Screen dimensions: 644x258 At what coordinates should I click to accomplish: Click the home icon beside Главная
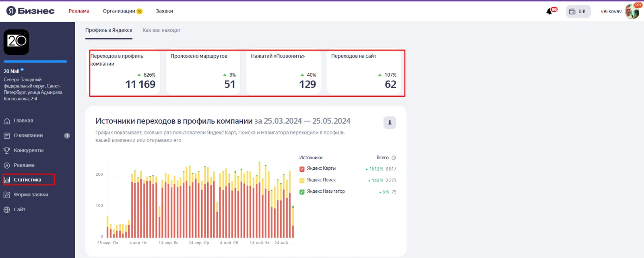coord(7,121)
